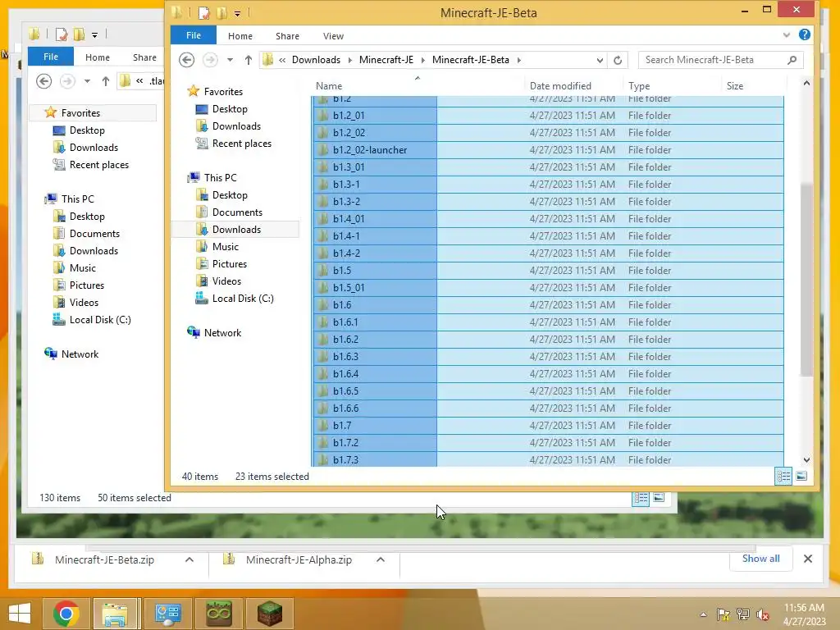Click Properties icon in front window title bar
840x630 pixels.
click(x=204, y=13)
